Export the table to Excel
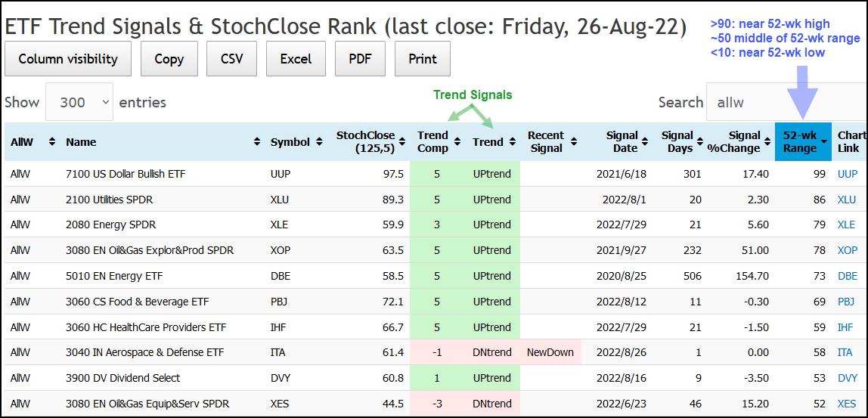Screen dimensions: 868x418 [296, 59]
